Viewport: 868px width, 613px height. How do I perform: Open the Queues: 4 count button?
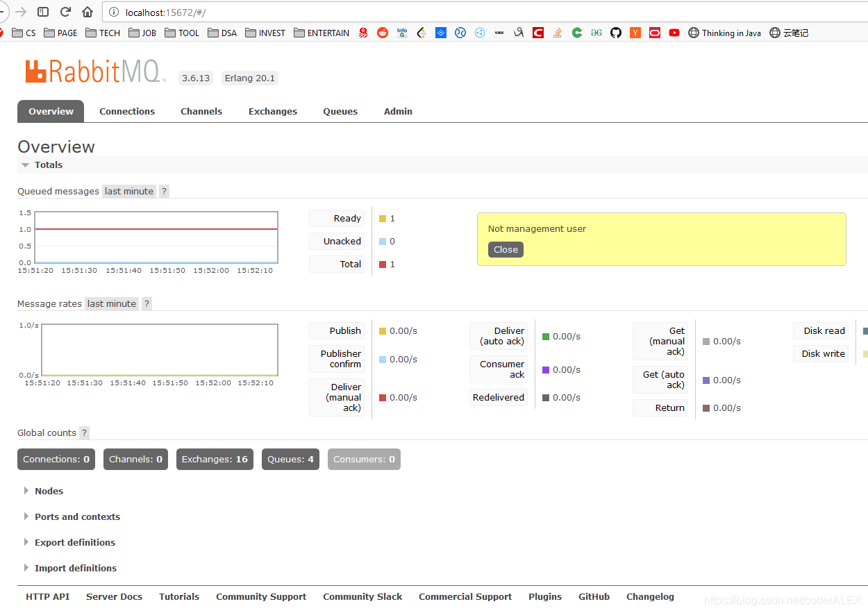pyautogui.click(x=290, y=459)
